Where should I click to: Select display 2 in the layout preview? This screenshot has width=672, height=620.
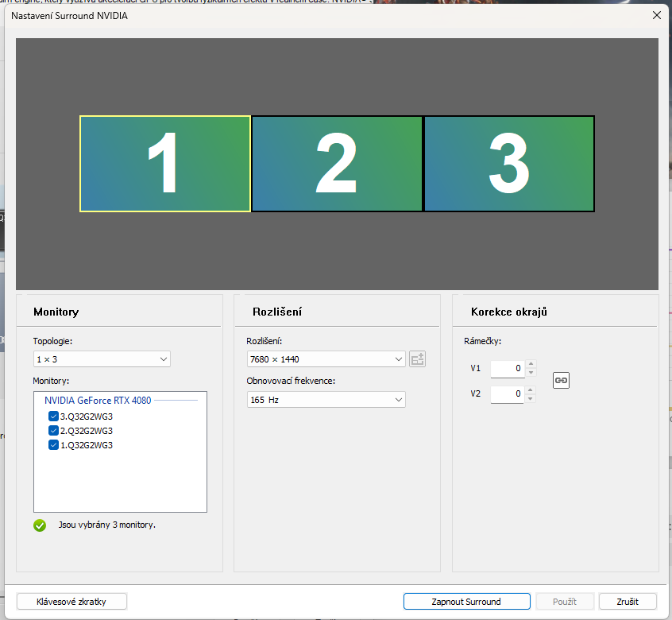coord(337,164)
